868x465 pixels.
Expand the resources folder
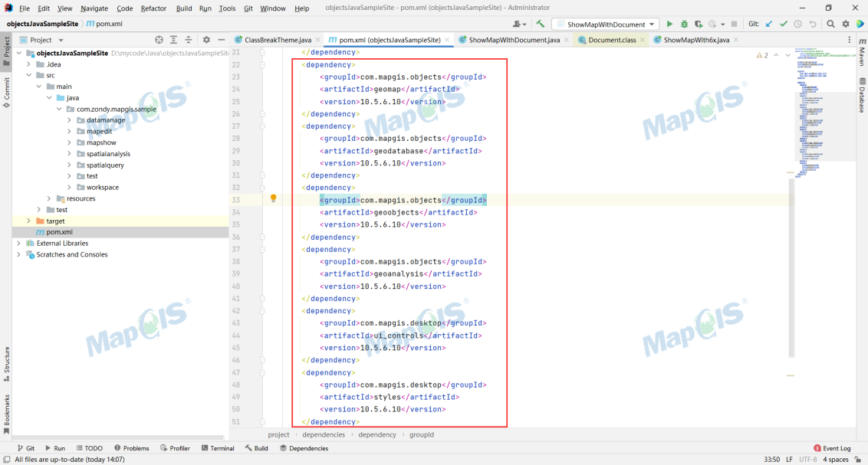(49, 198)
